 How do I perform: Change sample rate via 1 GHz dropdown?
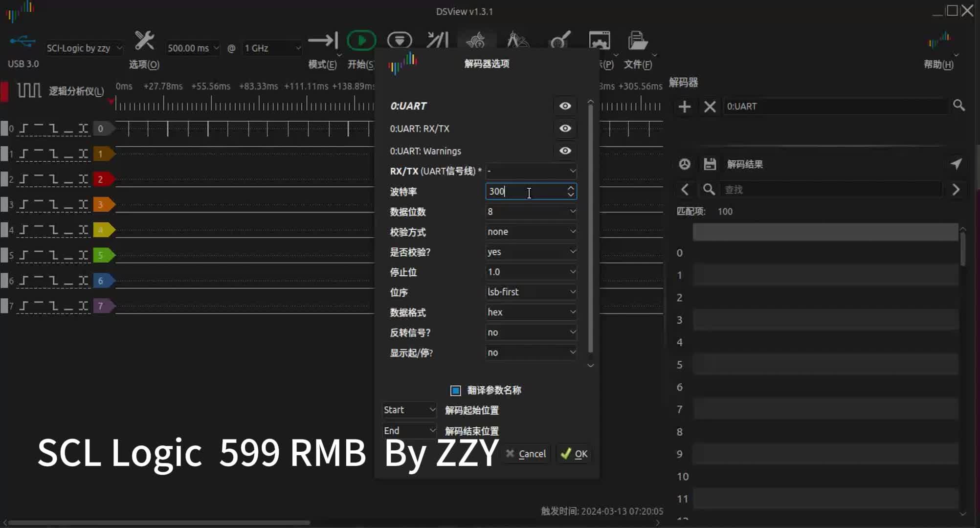pos(272,48)
